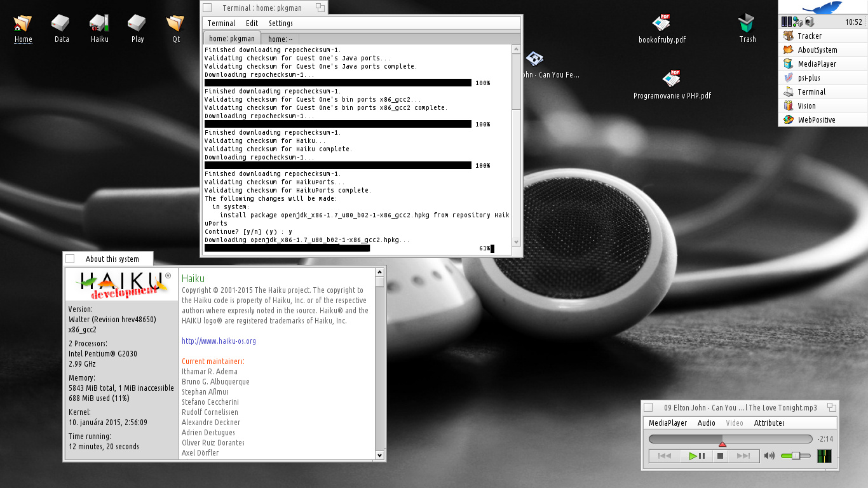Click the MediaPlayer seek position slider
Screen dimensions: 868x488
pyautogui.click(x=731, y=439)
